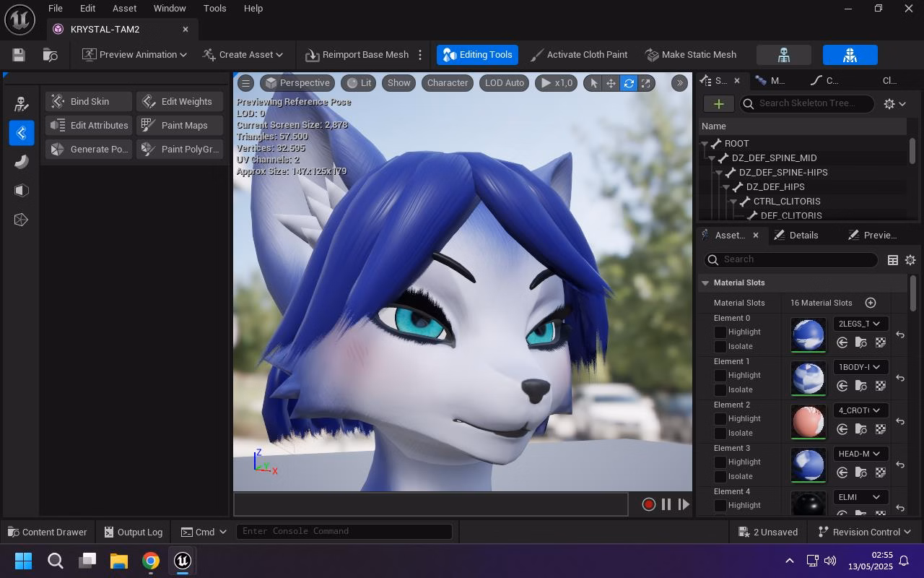Open Windows notifications bell

[x=904, y=561]
